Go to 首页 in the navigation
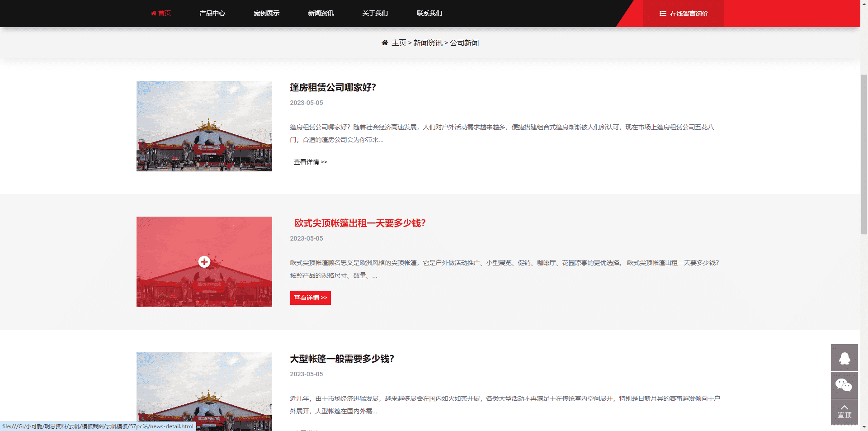 pyautogui.click(x=165, y=14)
